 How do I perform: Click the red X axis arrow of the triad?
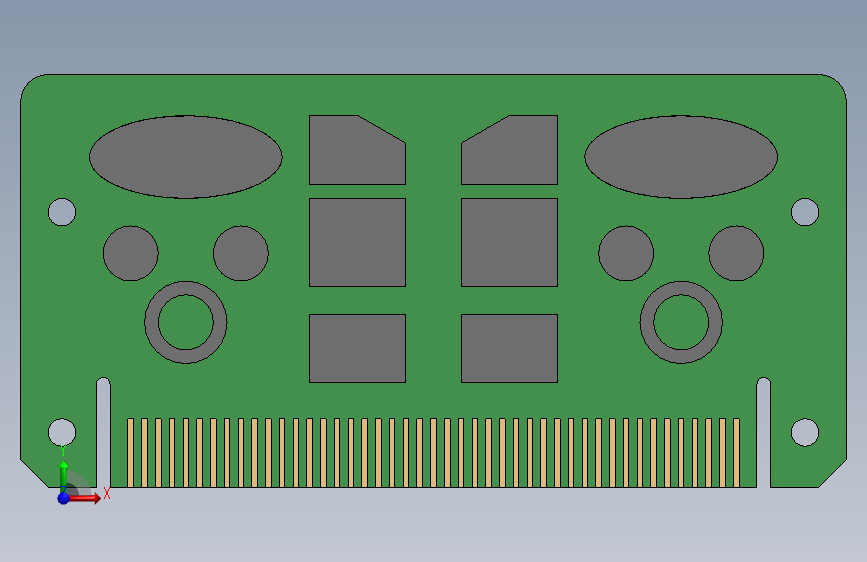point(83,498)
